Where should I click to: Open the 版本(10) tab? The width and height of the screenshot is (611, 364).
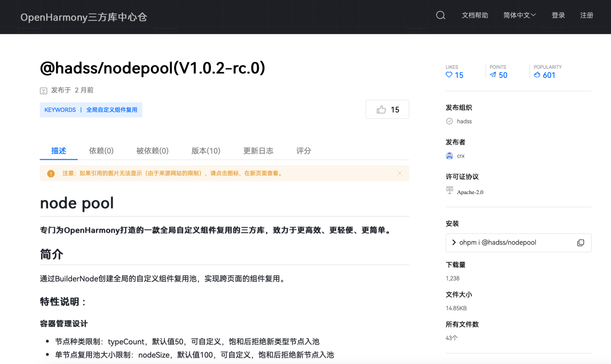tap(206, 151)
